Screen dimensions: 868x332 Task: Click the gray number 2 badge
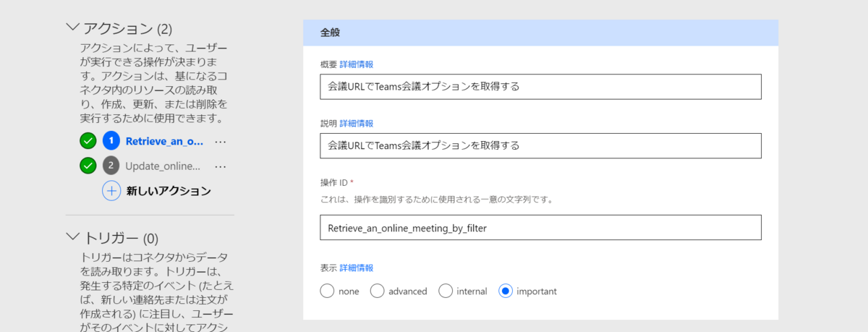111,166
